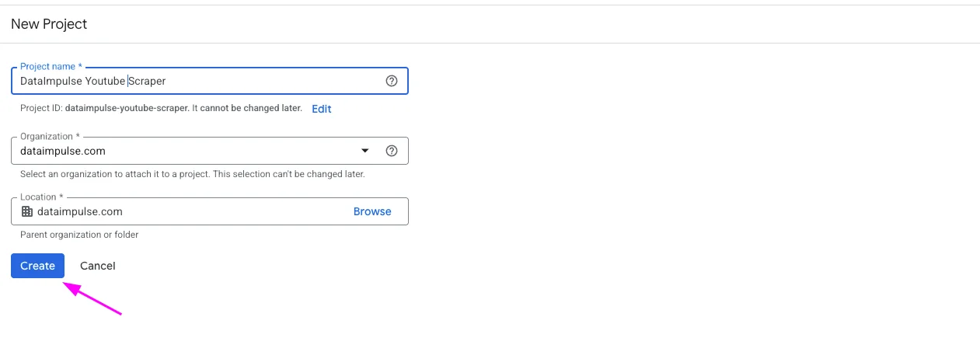This screenshot has height=345, width=980.
Task: Click the "Location *" field label
Action: tap(42, 197)
